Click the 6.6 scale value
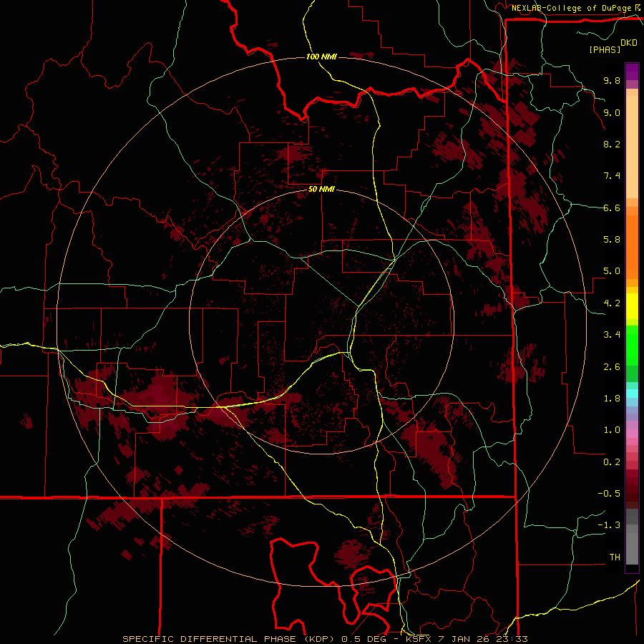 [x=612, y=208]
